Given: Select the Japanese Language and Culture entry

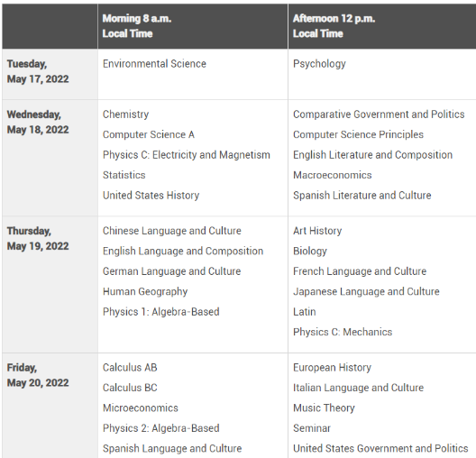Looking at the screenshot, I should click(x=366, y=292).
